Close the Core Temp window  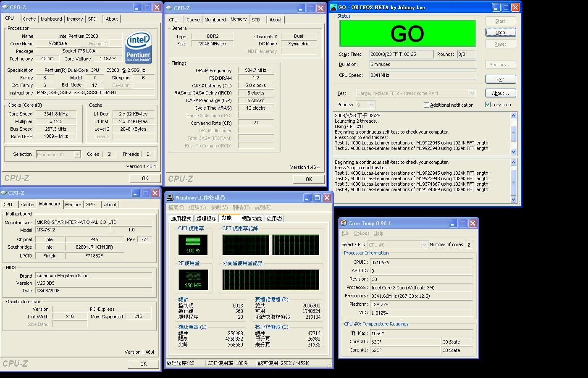(x=472, y=223)
